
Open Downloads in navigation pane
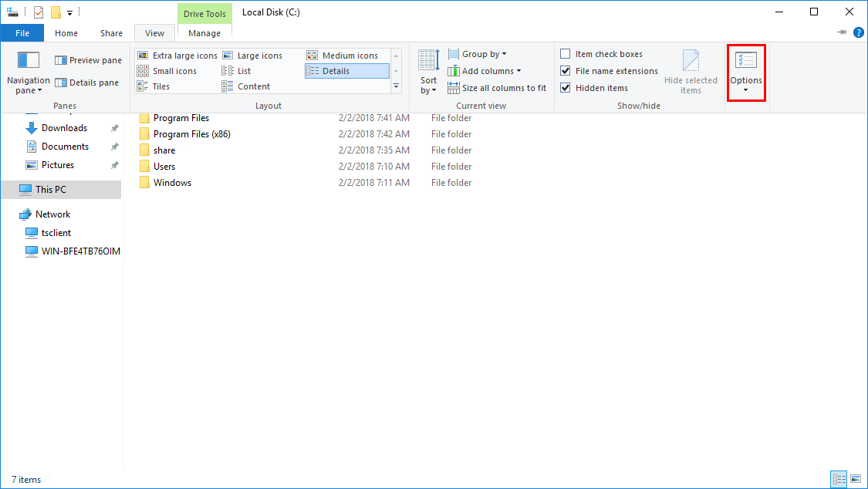64,128
